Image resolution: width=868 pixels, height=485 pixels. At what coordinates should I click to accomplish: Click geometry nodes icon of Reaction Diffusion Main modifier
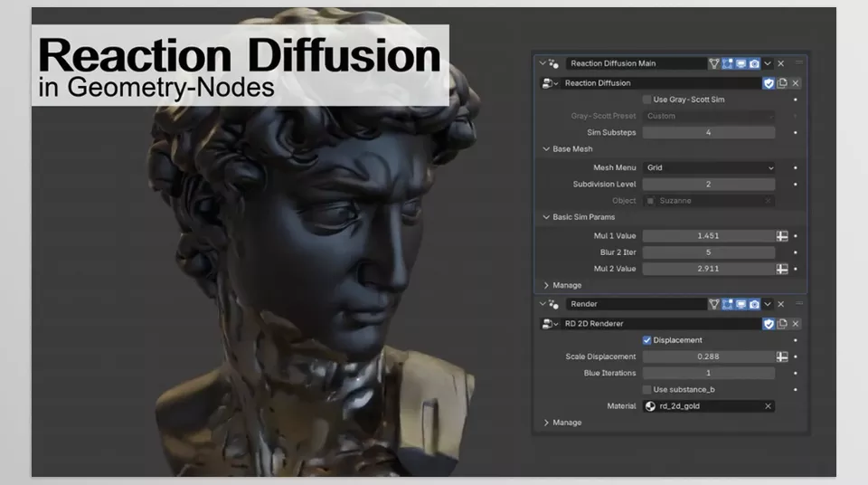pos(553,63)
